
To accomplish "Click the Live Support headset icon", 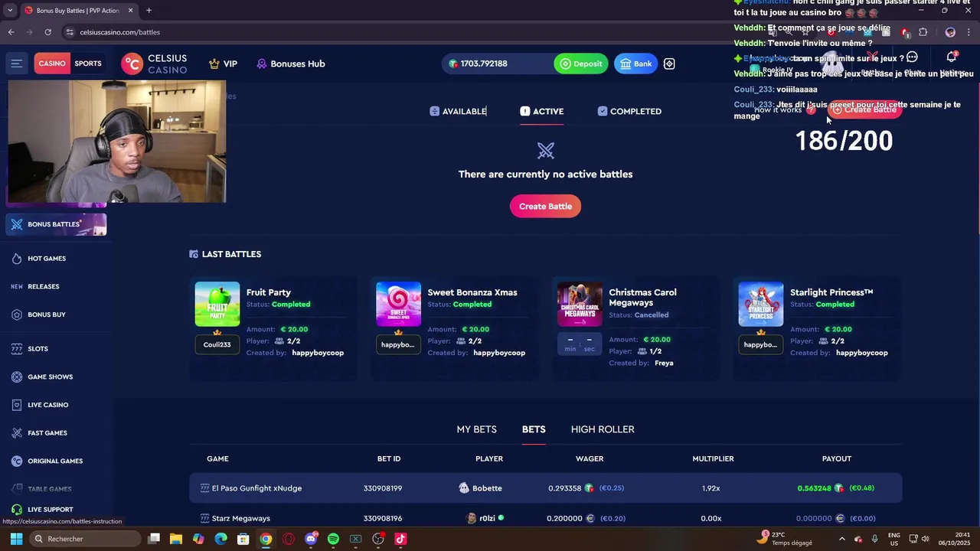I will (x=17, y=510).
